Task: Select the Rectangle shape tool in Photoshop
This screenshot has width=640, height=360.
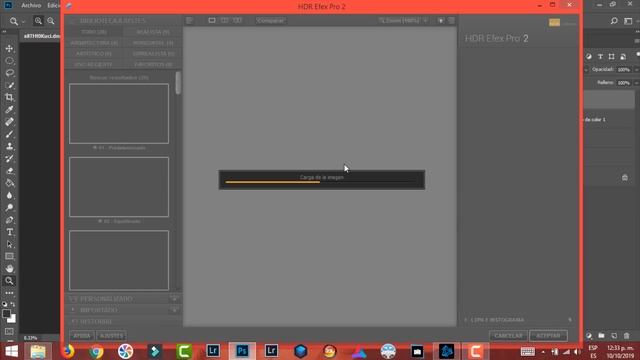Action: (x=9, y=256)
